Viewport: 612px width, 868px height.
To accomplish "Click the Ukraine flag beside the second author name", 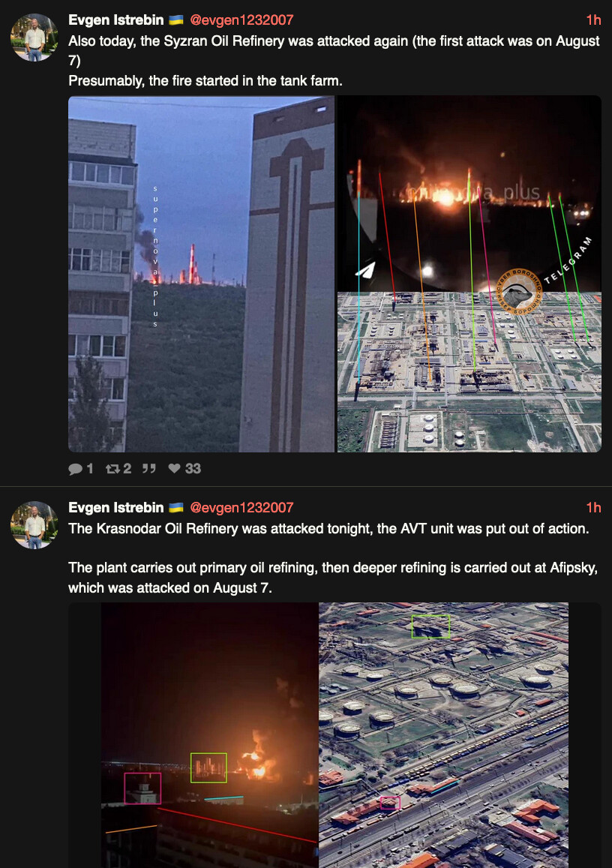I will pos(176,508).
